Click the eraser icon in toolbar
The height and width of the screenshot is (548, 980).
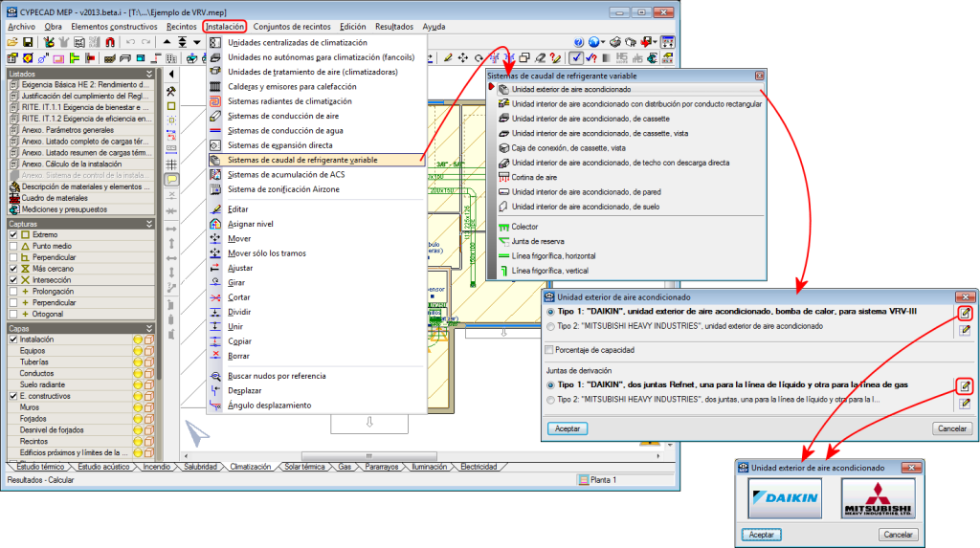[540, 58]
